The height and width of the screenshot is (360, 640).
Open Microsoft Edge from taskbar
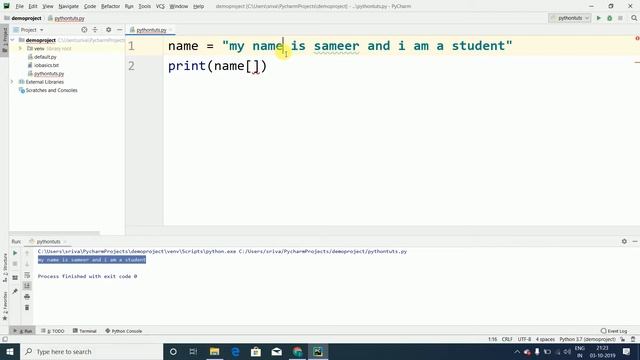(236, 351)
